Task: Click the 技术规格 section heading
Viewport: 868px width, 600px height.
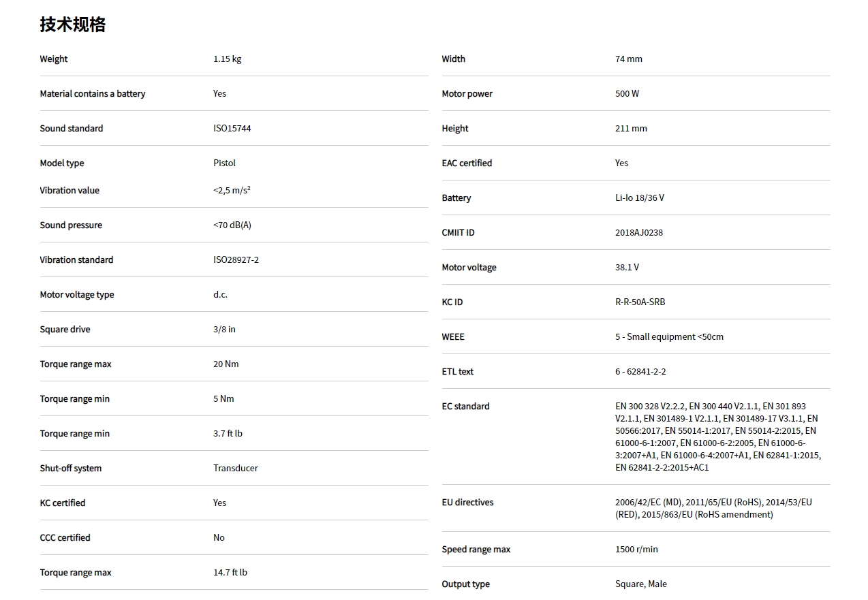Action: 73,25
